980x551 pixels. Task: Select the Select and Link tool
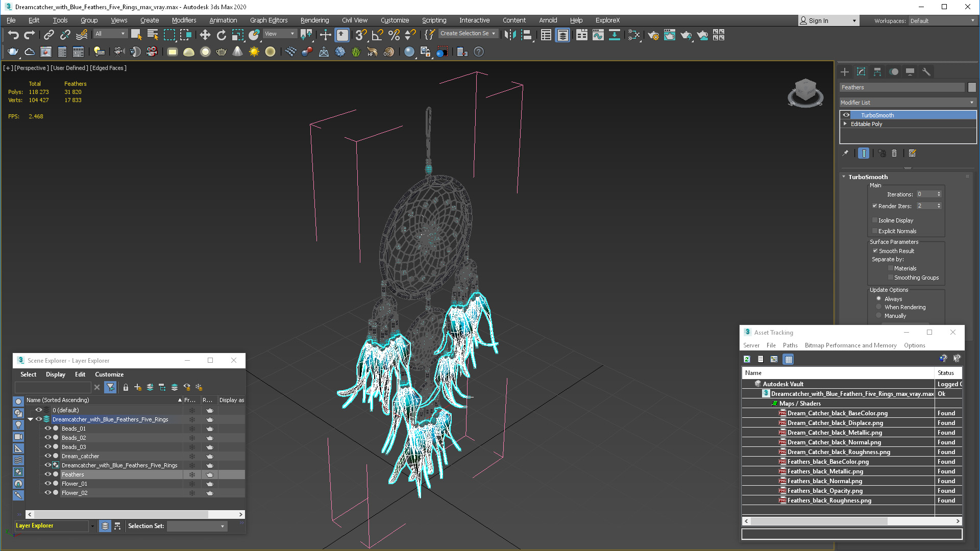[48, 35]
